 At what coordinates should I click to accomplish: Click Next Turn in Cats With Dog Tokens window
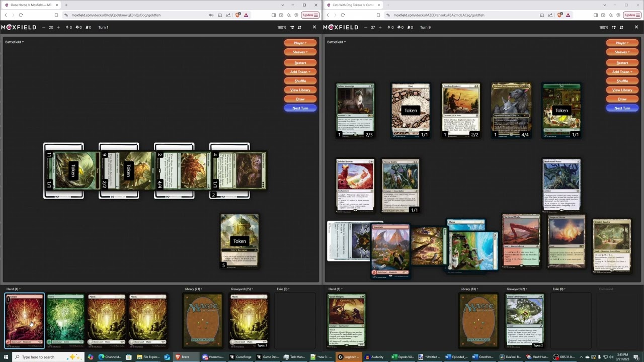click(x=622, y=108)
